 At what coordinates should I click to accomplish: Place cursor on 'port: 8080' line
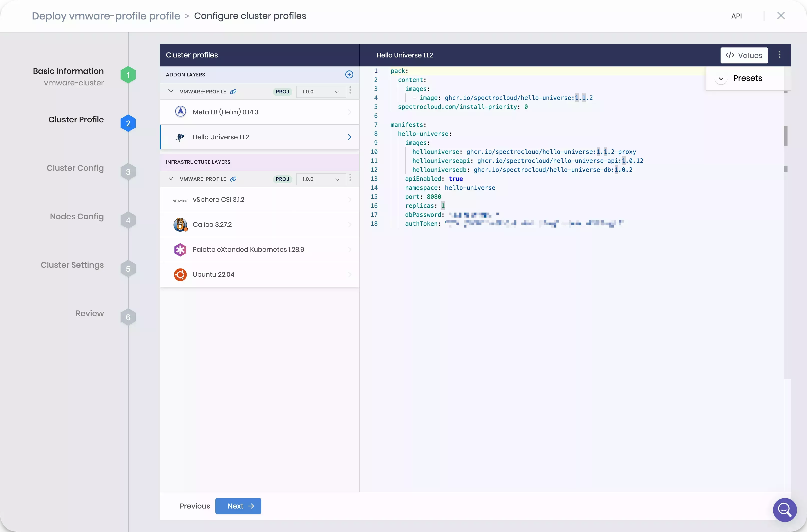click(x=423, y=197)
